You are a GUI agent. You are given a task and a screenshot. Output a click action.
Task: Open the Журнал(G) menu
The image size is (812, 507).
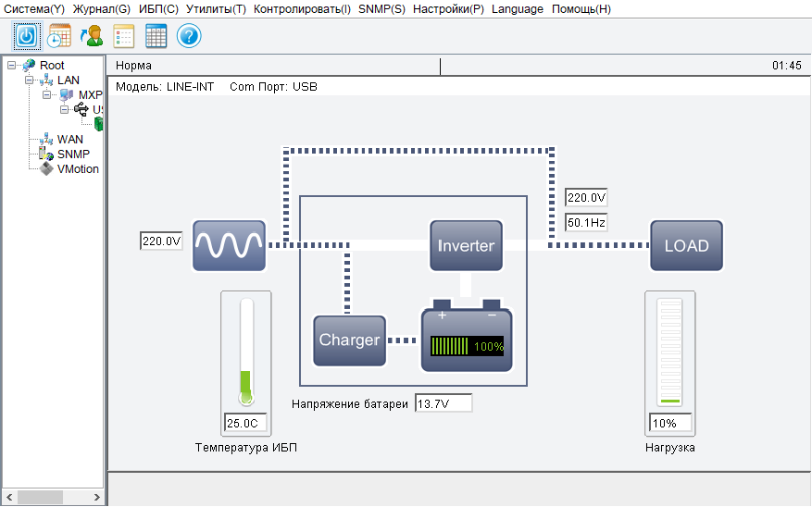click(102, 9)
